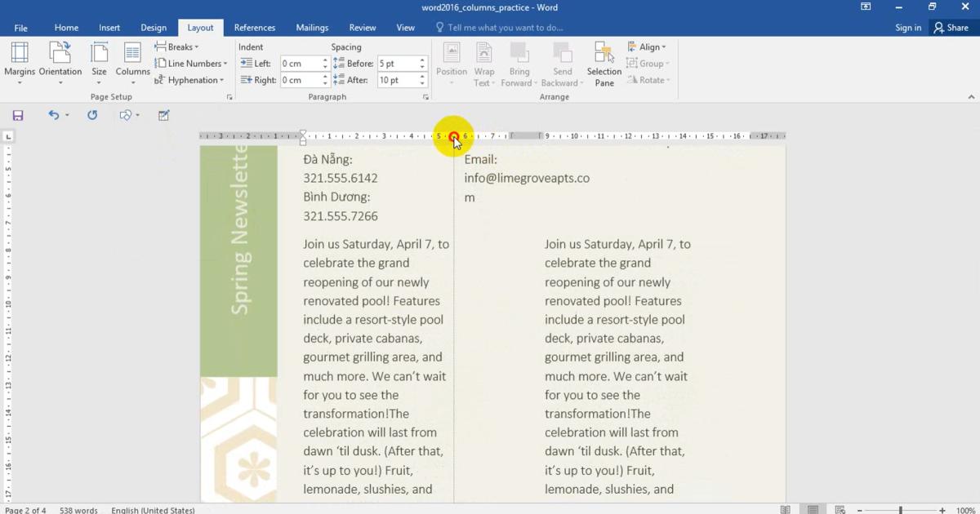Switch to the References tab

pos(254,28)
